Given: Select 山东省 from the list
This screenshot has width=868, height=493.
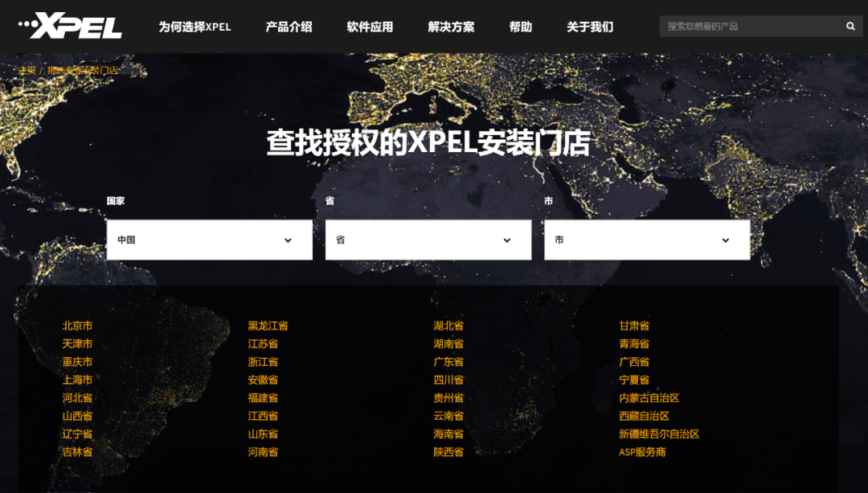Looking at the screenshot, I should pyautogui.click(x=263, y=433).
